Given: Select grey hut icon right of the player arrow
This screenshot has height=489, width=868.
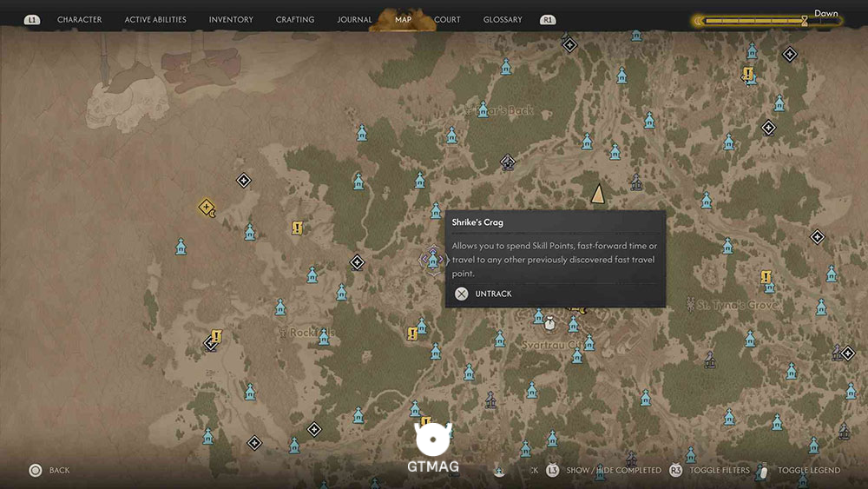Looking at the screenshot, I should (636, 182).
